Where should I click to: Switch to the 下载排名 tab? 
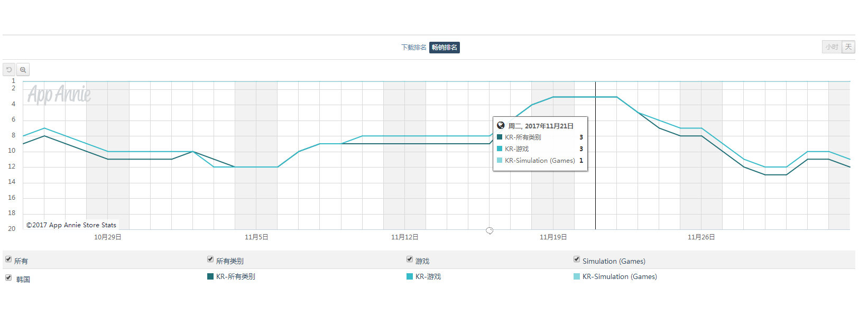pyautogui.click(x=413, y=48)
